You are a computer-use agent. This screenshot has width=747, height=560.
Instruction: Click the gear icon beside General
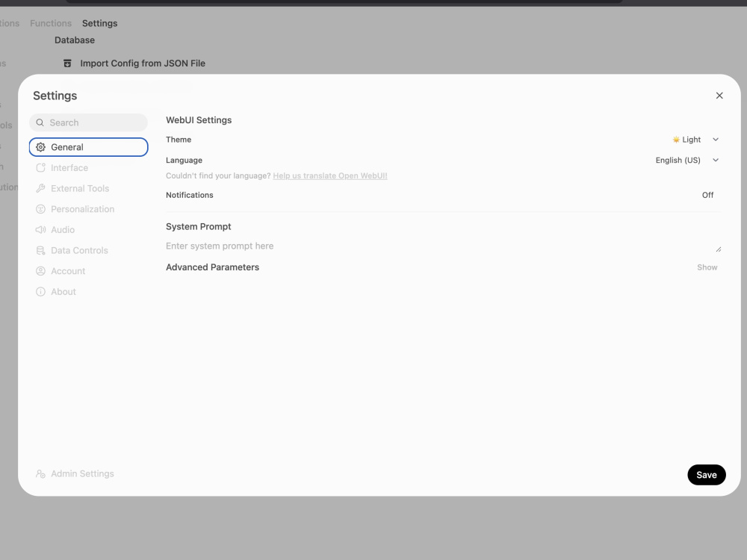tap(40, 147)
